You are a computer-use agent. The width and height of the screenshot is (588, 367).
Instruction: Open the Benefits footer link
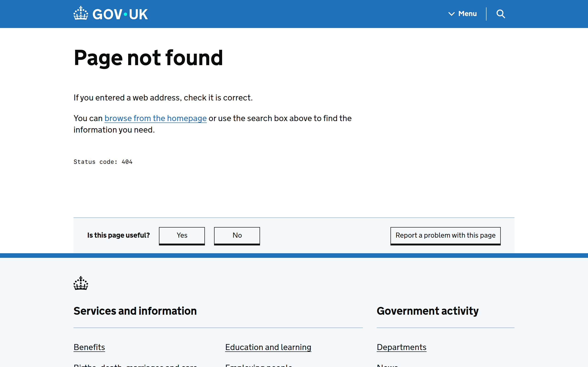(89, 347)
